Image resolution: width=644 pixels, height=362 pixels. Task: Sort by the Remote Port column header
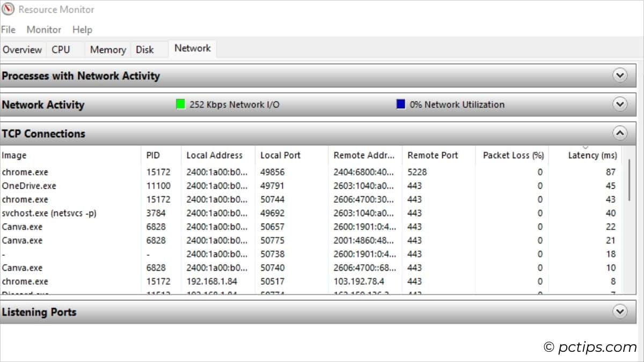tap(433, 155)
